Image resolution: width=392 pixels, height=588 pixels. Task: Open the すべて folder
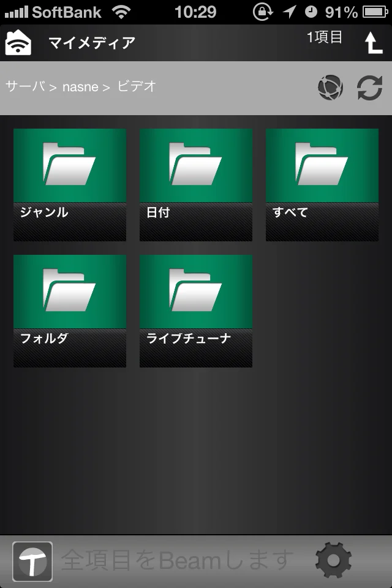[x=322, y=184]
